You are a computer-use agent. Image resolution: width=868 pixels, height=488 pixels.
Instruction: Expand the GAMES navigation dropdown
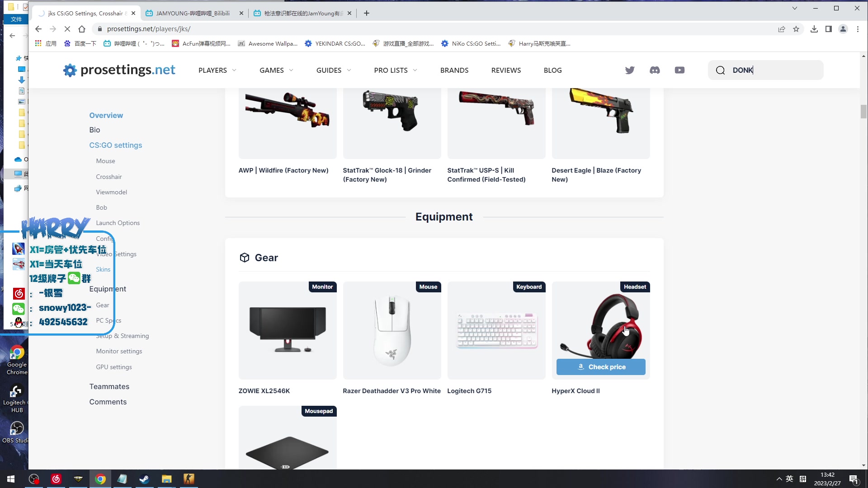(277, 70)
